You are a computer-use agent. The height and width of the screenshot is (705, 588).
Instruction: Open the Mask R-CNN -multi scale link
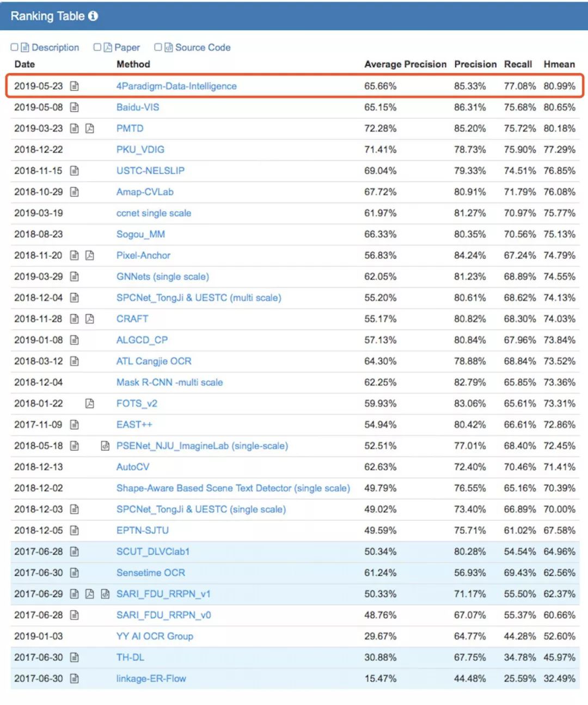169,382
